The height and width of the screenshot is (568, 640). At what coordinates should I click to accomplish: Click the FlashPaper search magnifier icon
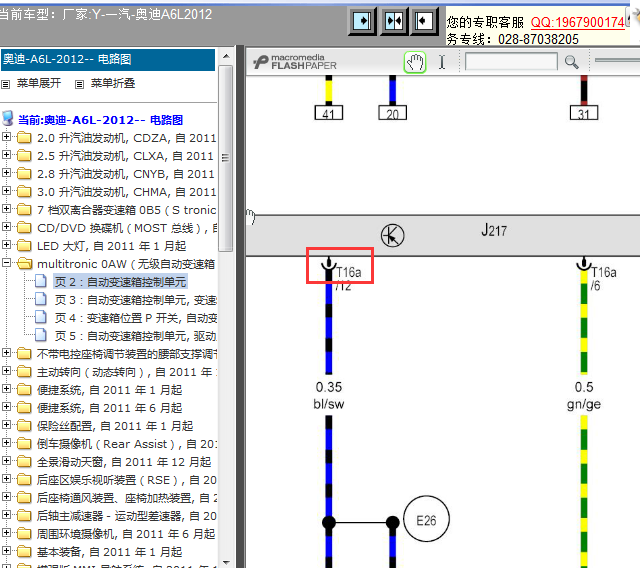pos(571,62)
